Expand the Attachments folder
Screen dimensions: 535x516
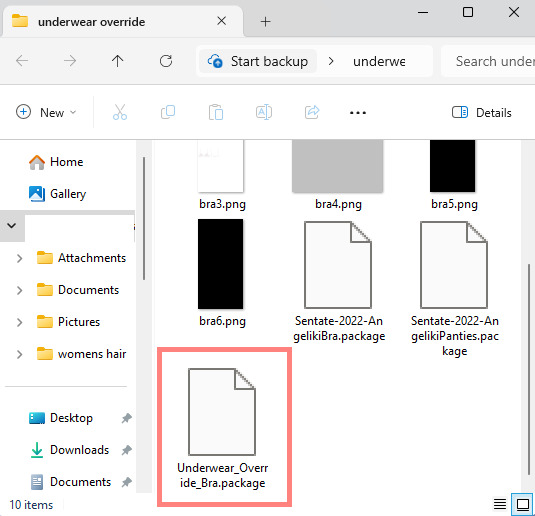19,258
